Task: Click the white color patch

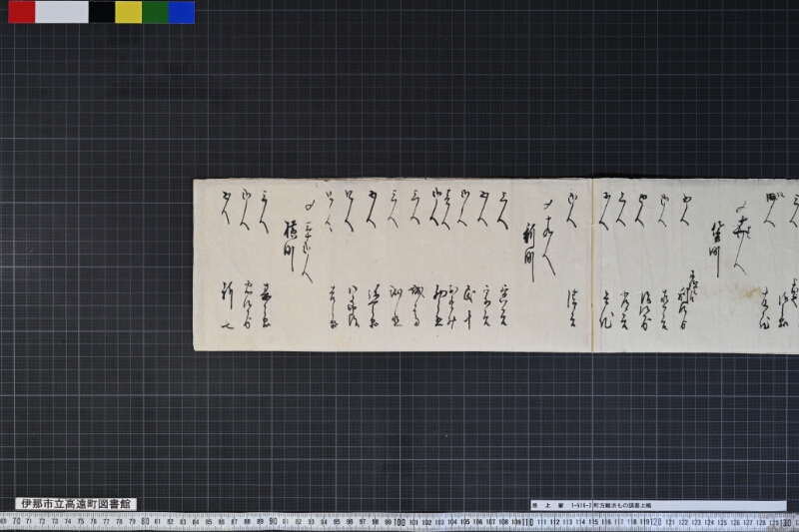Action: click(62, 12)
